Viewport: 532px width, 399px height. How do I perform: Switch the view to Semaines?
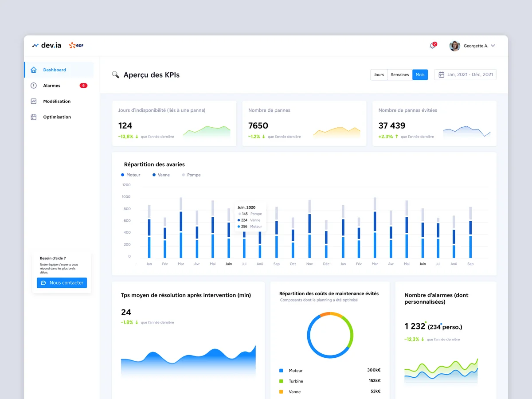pyautogui.click(x=400, y=75)
